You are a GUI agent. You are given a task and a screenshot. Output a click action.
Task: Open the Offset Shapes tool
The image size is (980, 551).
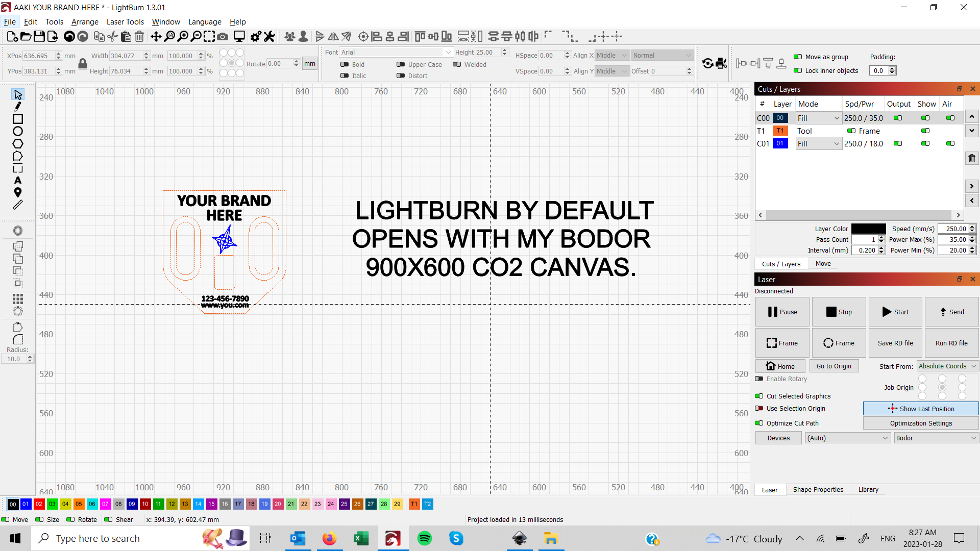point(18,231)
